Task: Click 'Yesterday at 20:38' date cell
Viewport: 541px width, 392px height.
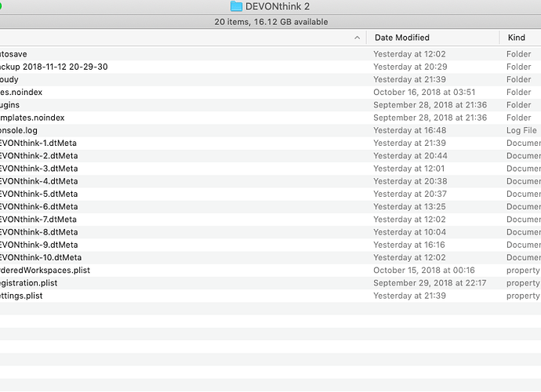Action: pyautogui.click(x=410, y=182)
